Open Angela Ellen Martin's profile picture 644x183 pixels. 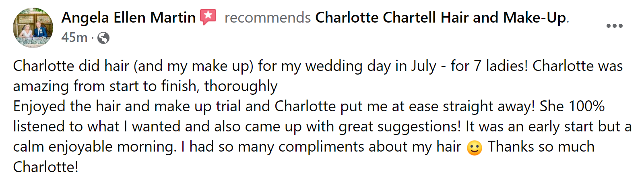33,27
